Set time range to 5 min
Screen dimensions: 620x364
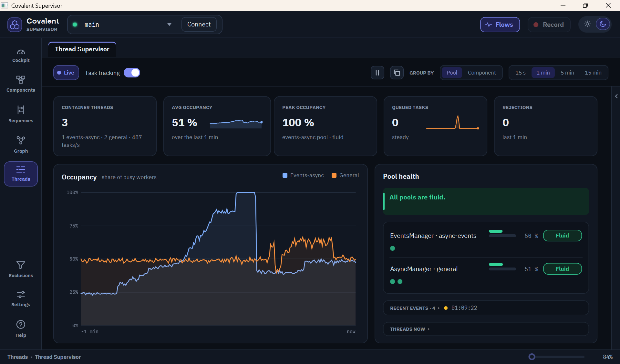pos(567,73)
